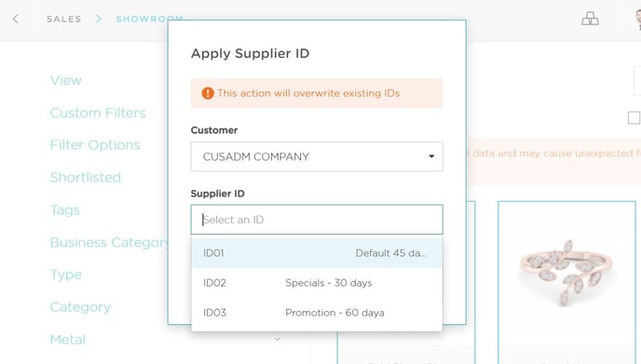This screenshot has height=364, width=641.
Task: Open Business Category filter
Action: click(109, 242)
